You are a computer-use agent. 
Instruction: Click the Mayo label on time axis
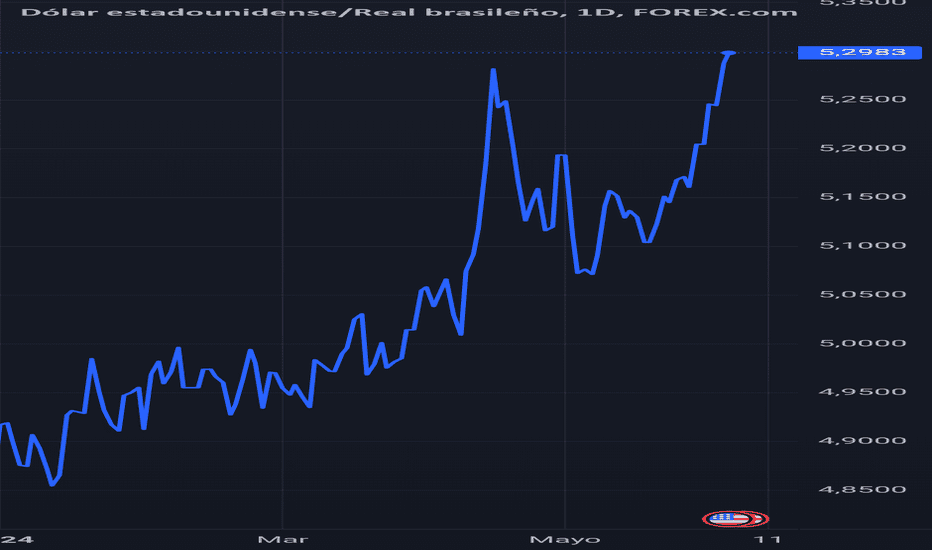(565, 540)
